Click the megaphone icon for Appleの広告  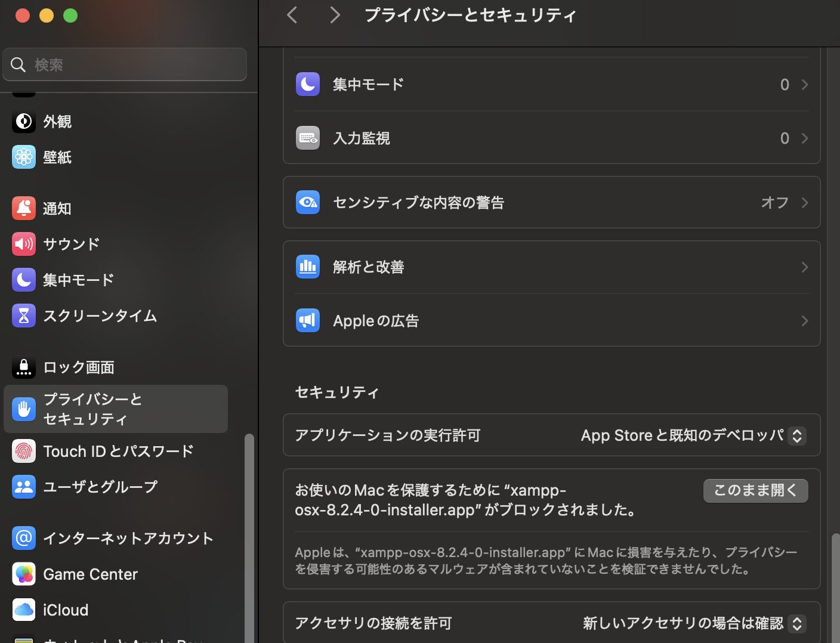(308, 321)
